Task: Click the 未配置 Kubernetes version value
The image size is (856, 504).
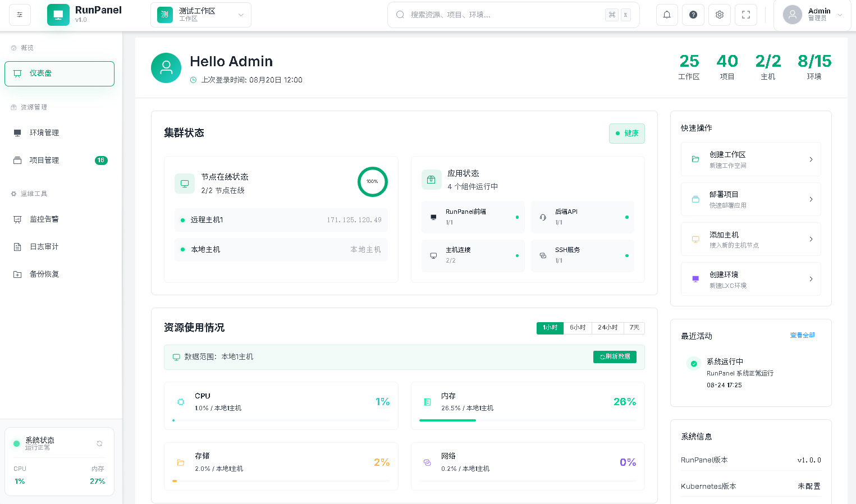Action: pos(809,487)
